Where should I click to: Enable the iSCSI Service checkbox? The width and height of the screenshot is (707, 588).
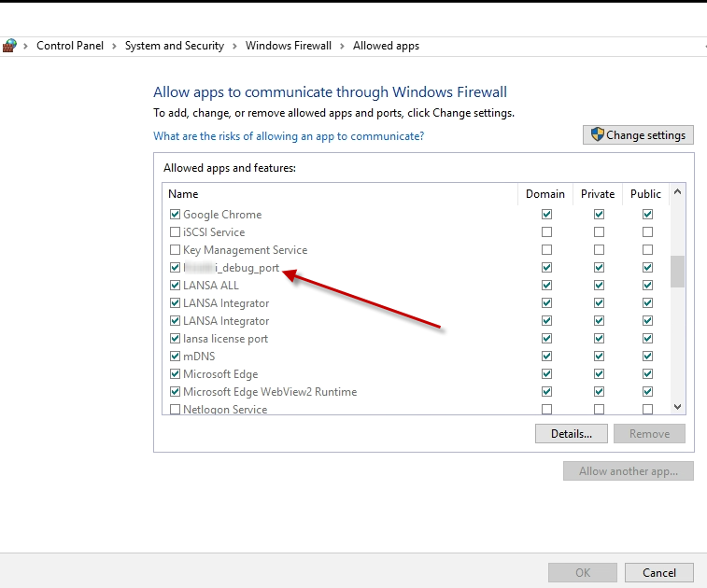[x=175, y=232]
